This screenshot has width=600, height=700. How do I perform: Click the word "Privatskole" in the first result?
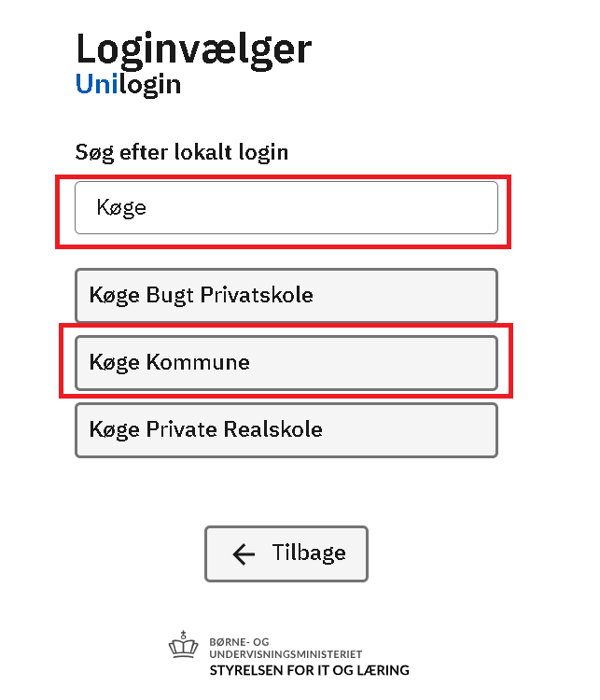tap(264, 296)
